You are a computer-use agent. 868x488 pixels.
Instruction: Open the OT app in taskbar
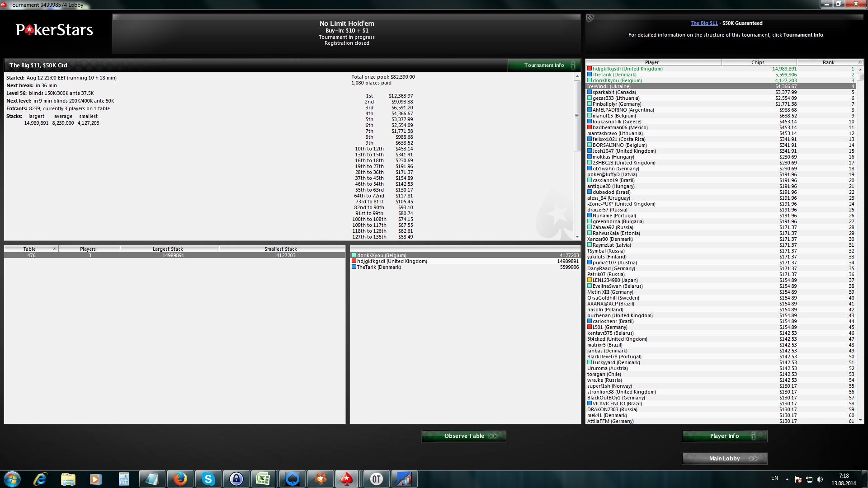[x=376, y=479]
